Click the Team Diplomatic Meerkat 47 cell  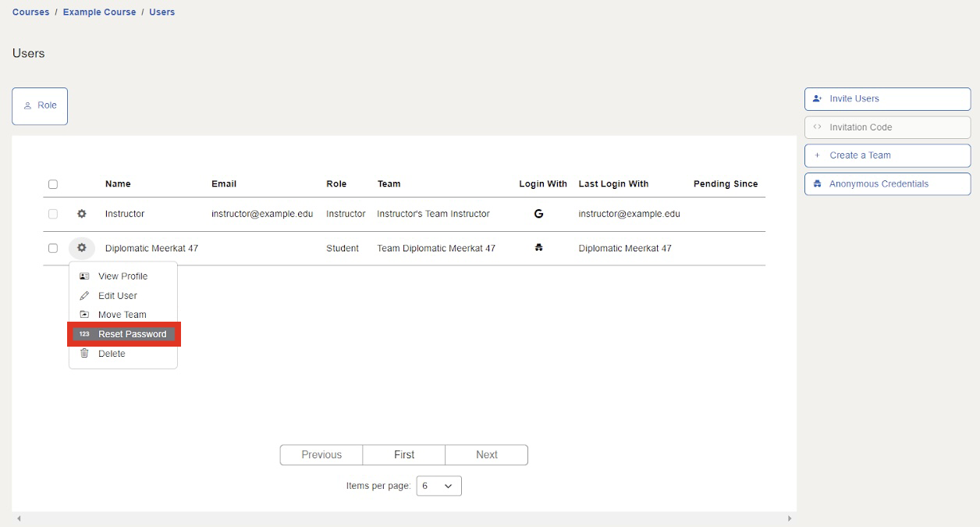(436, 248)
